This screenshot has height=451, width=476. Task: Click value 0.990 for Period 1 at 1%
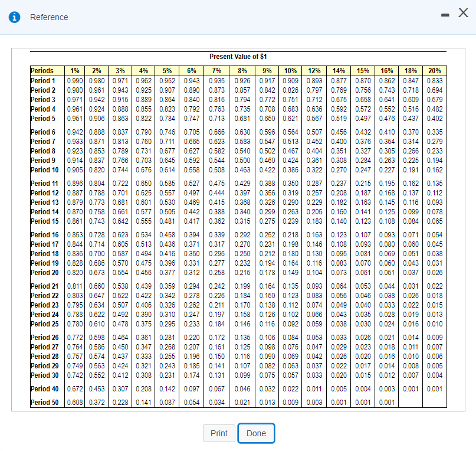[75, 81]
